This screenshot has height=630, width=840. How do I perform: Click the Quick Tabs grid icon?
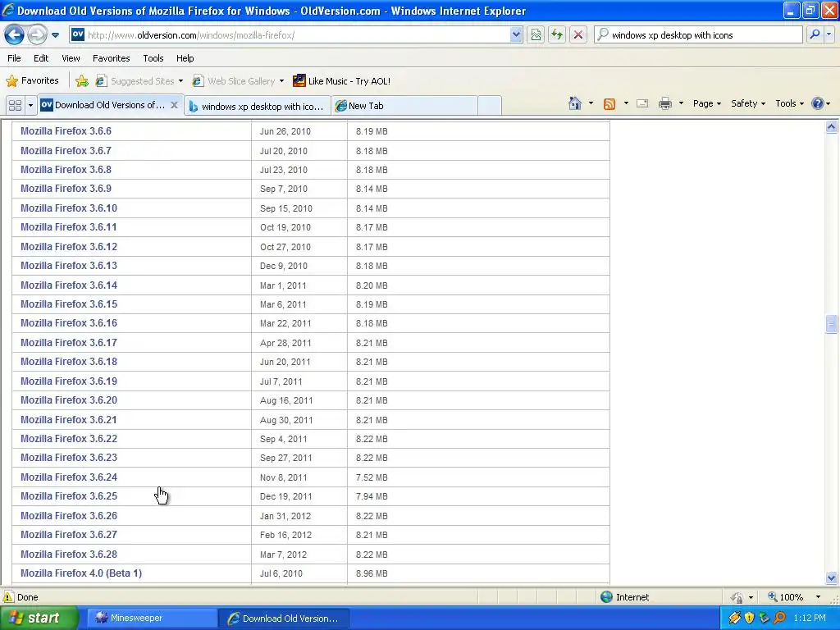click(15, 105)
